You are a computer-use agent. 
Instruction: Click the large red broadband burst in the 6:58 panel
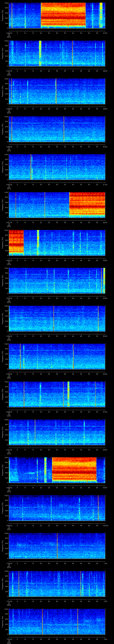click(x=74, y=469)
